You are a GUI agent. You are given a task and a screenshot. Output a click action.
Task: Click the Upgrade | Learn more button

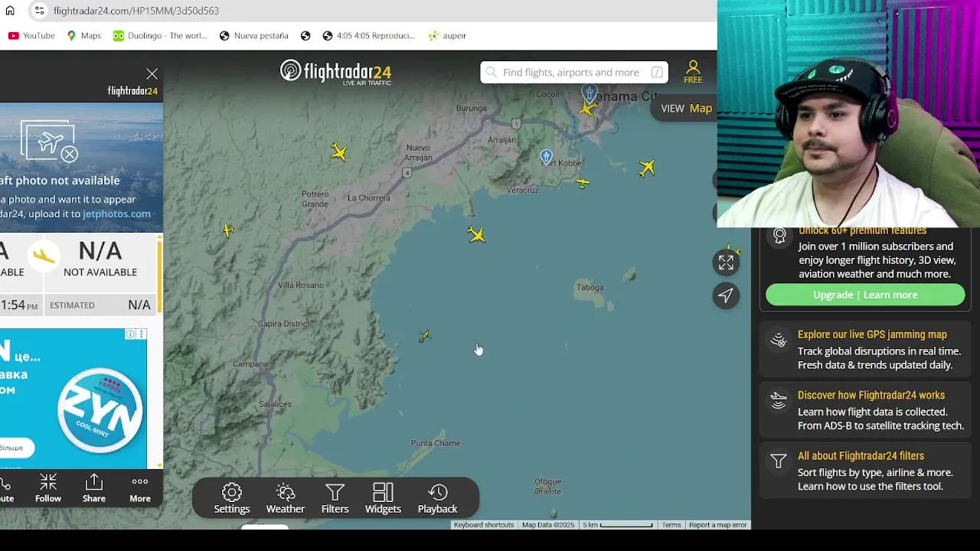click(865, 295)
